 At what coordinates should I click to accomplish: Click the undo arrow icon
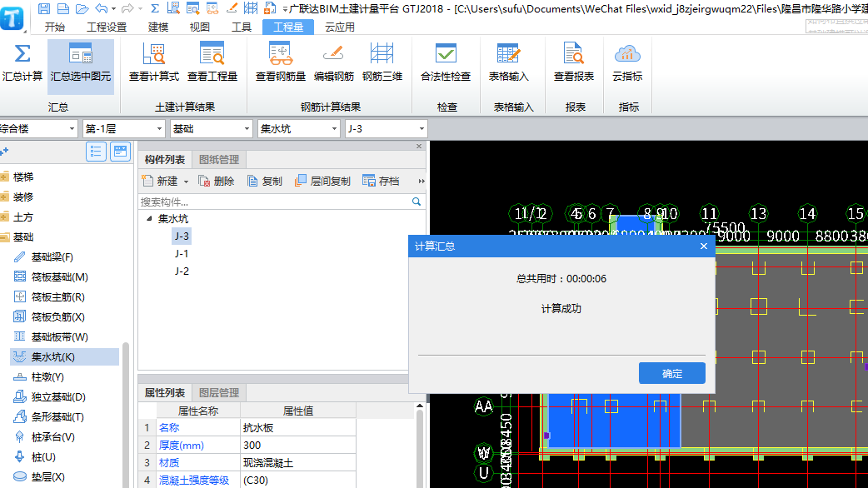[x=102, y=8]
